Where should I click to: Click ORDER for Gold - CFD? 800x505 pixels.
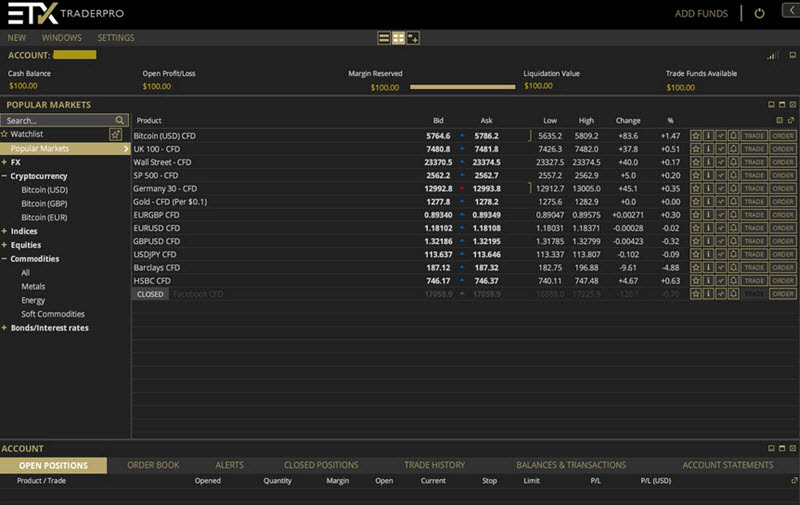pyautogui.click(x=783, y=202)
